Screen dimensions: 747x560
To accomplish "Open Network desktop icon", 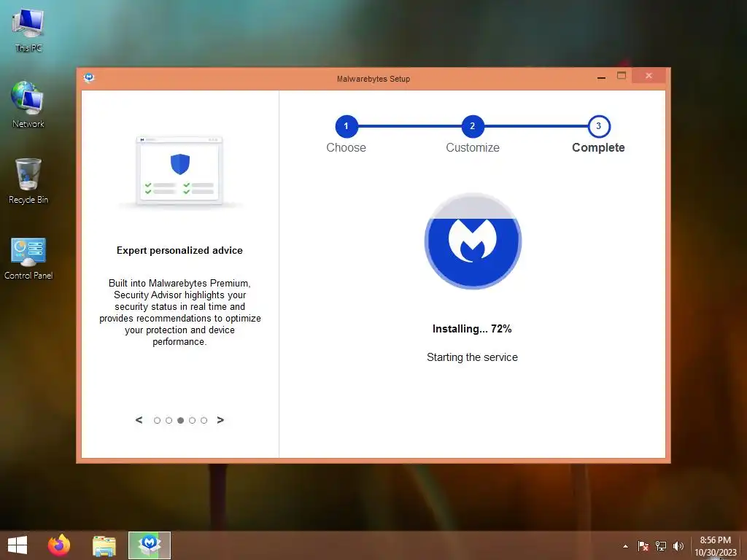I will (28, 105).
